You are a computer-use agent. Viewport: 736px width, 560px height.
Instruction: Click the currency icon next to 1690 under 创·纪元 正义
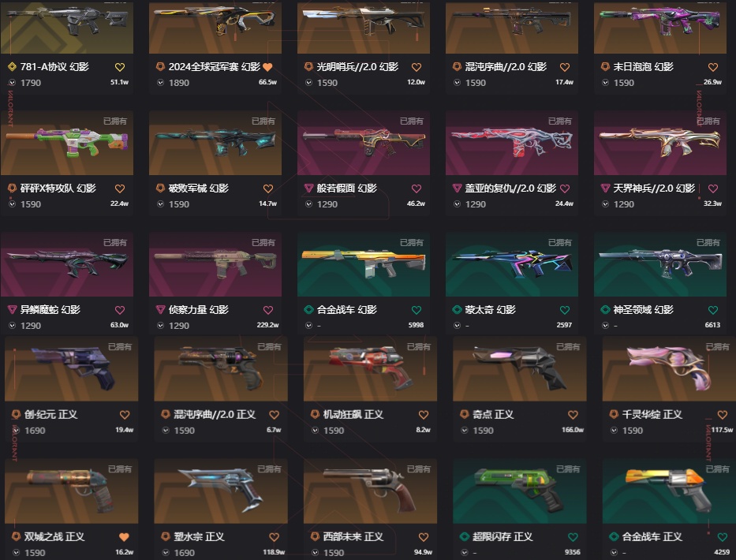tap(17, 431)
